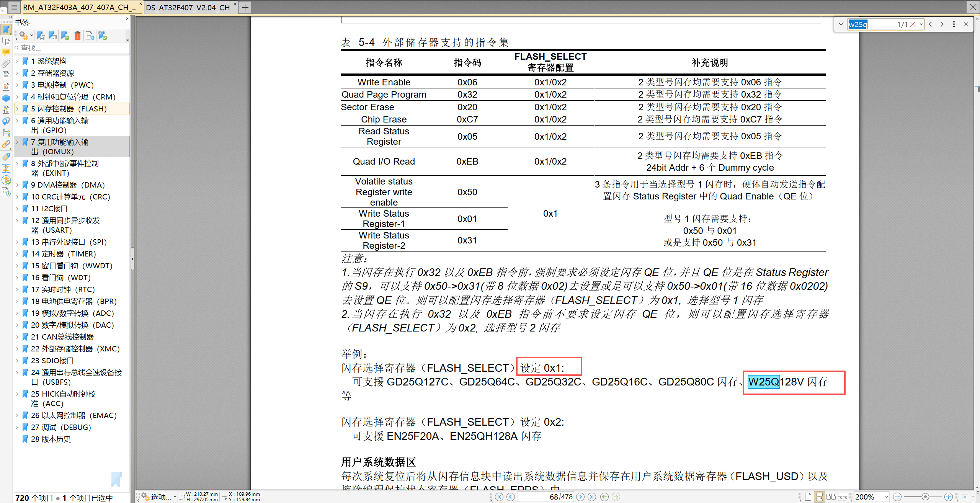Delete the selected bookmark via trash icon
Screen dimensions: 980x503
click(x=77, y=36)
